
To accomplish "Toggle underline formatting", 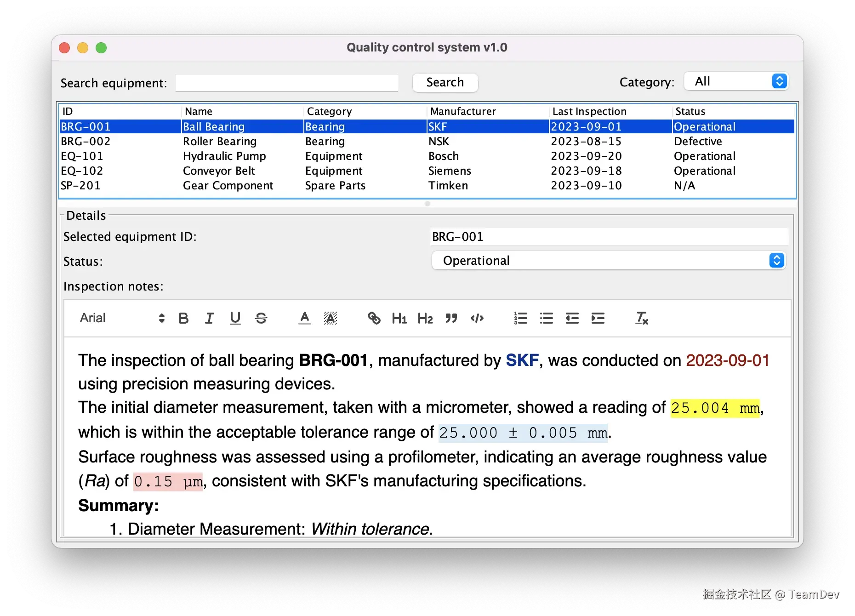I will point(235,318).
